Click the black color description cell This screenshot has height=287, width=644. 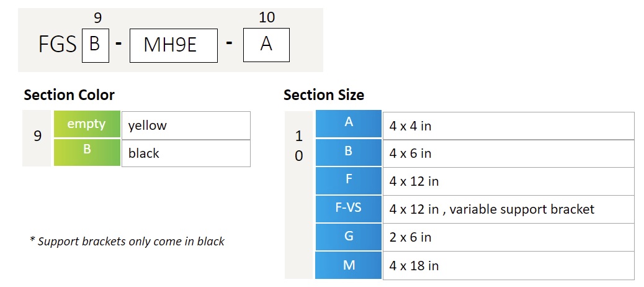pos(186,153)
